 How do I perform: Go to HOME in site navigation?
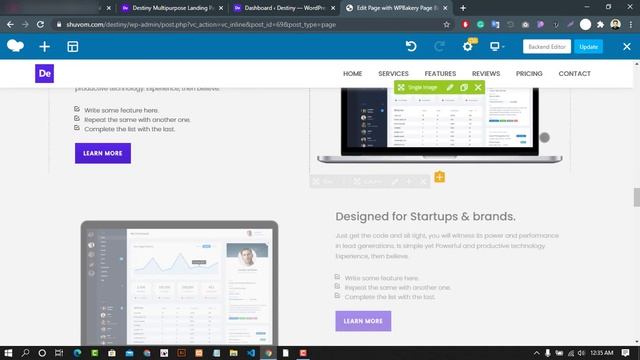[x=352, y=73]
